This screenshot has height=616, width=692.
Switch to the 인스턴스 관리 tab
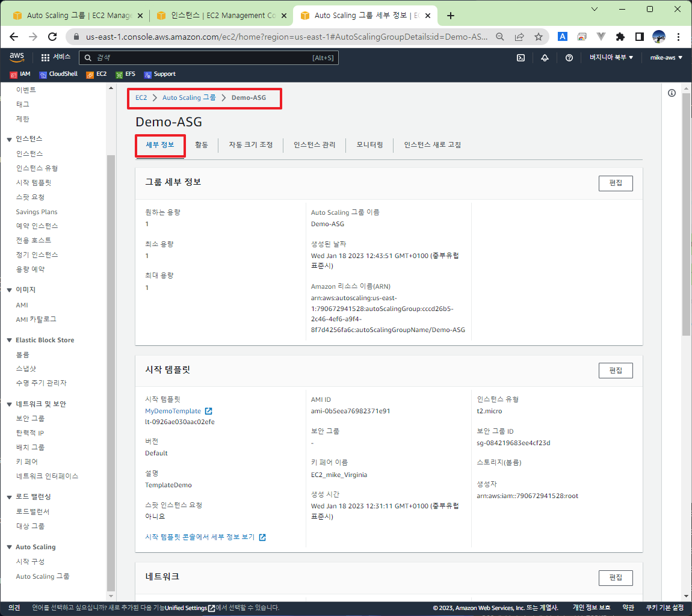(314, 145)
